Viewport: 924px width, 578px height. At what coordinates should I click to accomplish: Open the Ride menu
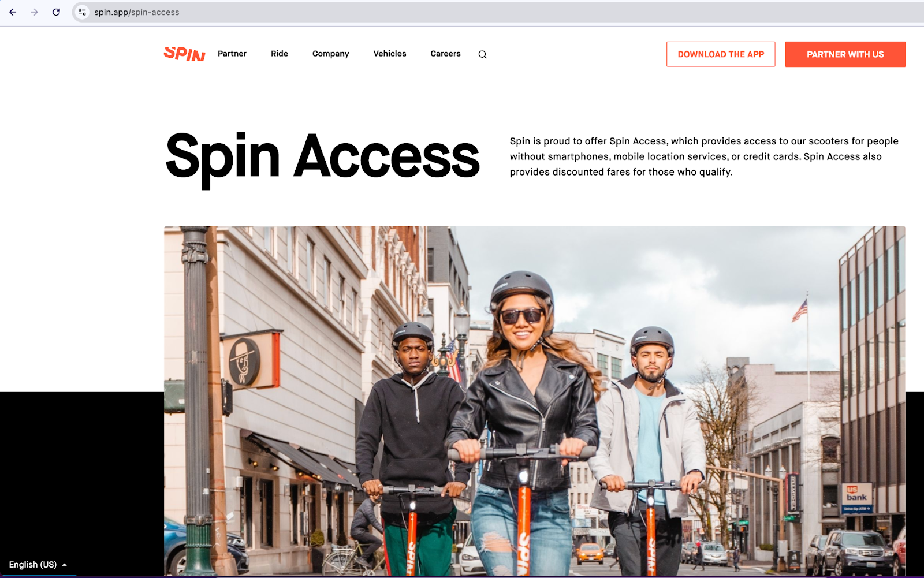pyautogui.click(x=280, y=54)
